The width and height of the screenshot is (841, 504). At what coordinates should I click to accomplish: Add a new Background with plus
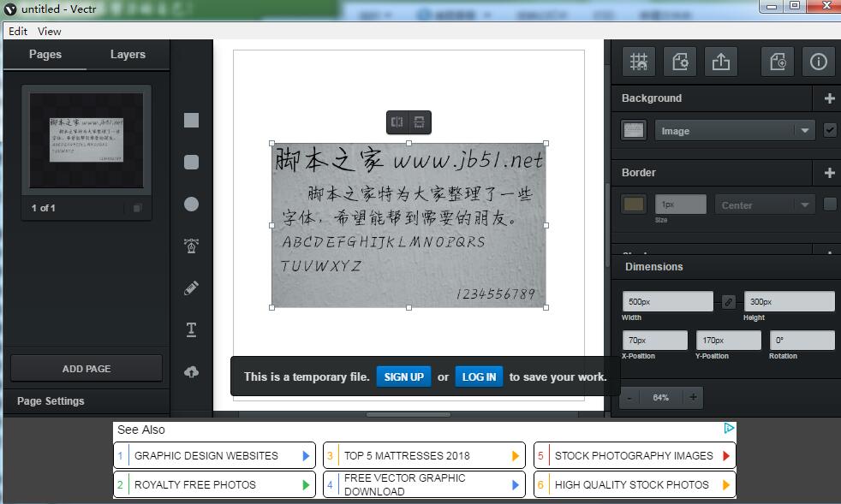[x=829, y=98]
